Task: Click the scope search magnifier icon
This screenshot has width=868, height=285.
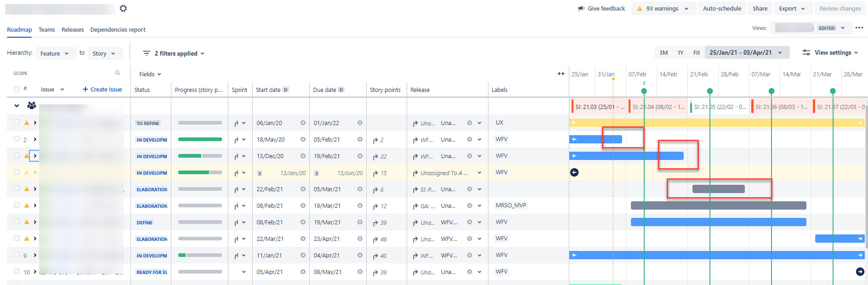Action: (x=118, y=73)
